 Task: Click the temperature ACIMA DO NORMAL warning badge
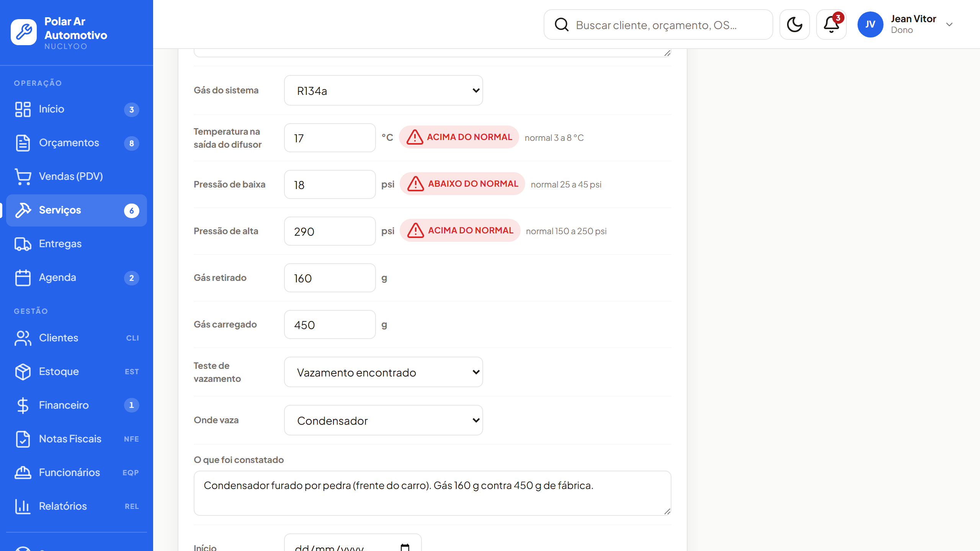coord(459,137)
